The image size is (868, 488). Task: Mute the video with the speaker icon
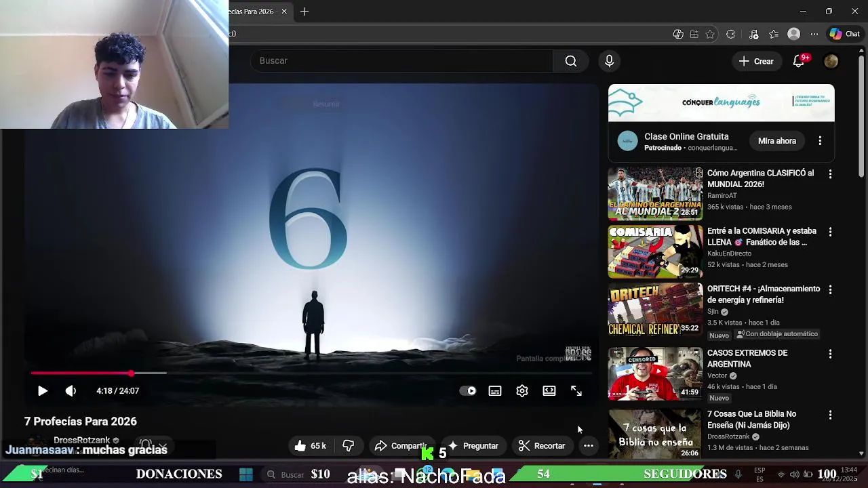71,391
